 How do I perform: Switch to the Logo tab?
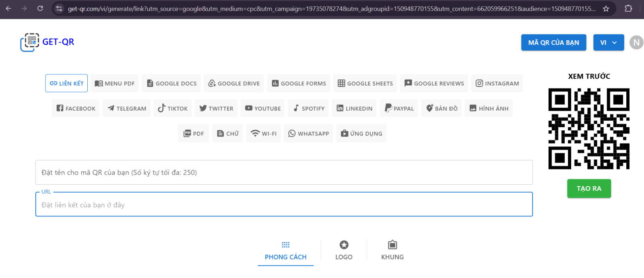[344, 250]
